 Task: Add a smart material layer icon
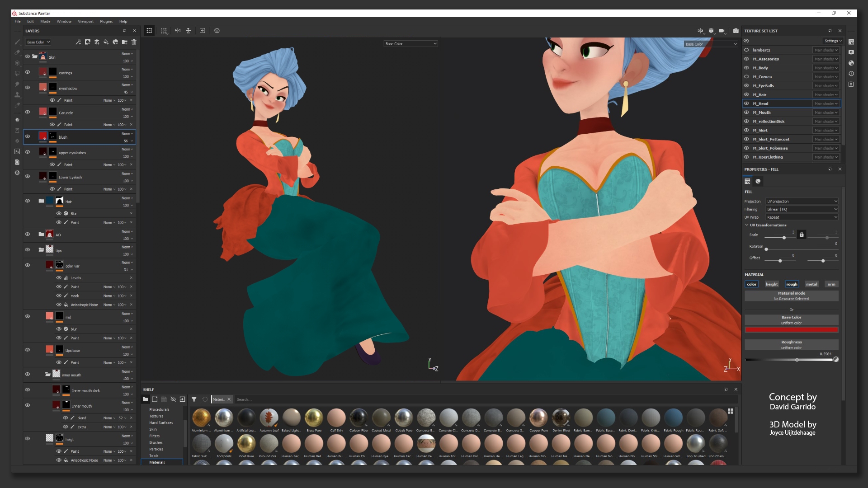(x=115, y=42)
